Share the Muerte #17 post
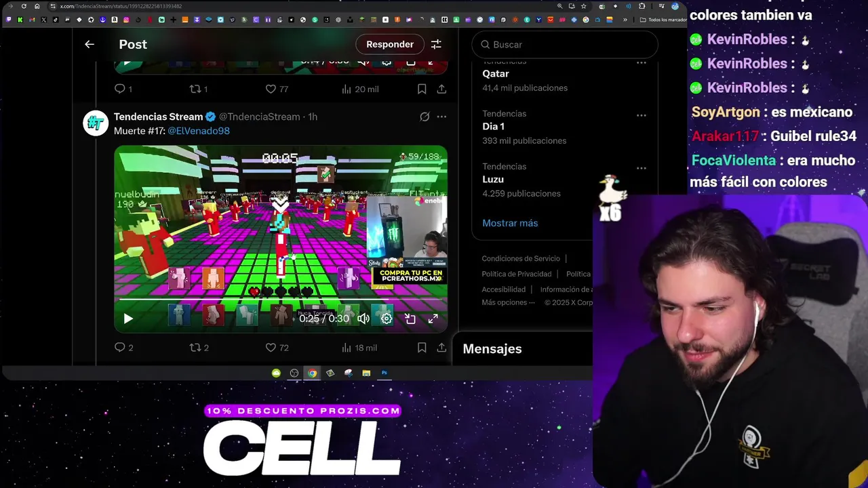Image resolution: width=868 pixels, height=488 pixels. coord(441,348)
